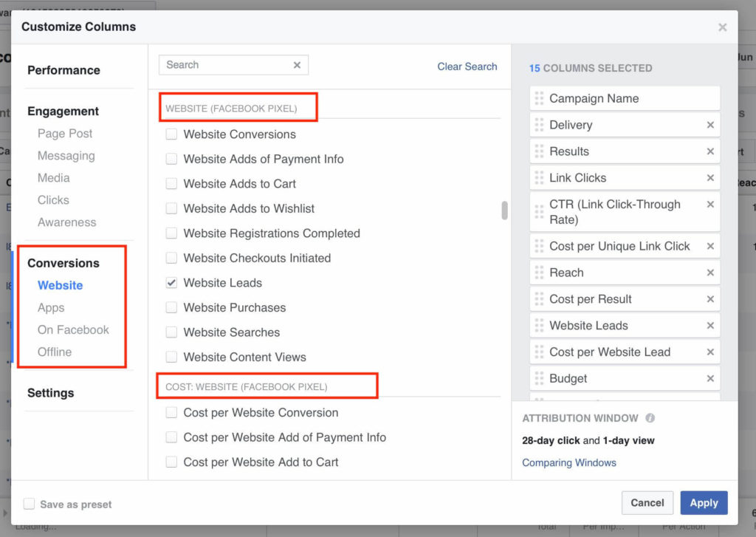Open the Performance category
Viewport: 756px width, 537px height.
(x=63, y=70)
